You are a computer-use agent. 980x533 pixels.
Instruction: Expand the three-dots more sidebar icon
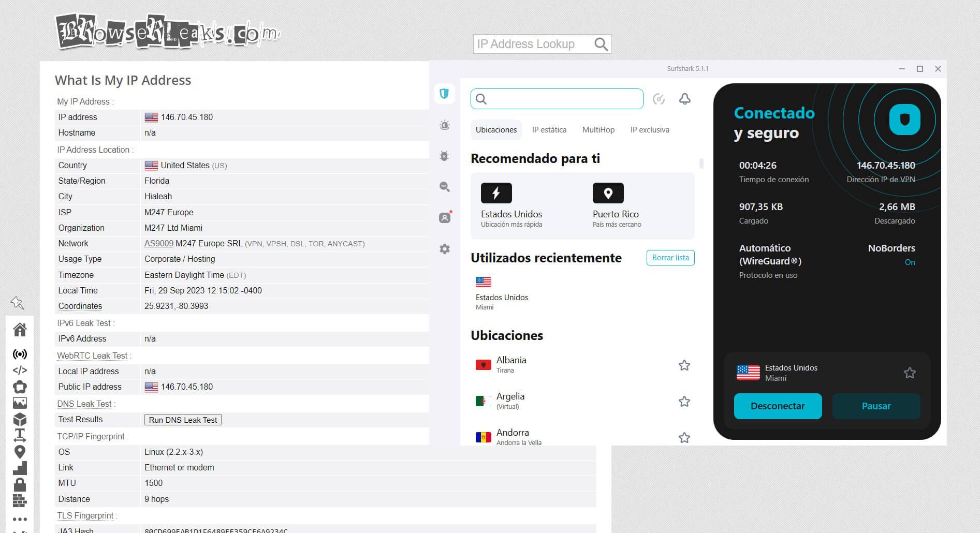click(20, 519)
